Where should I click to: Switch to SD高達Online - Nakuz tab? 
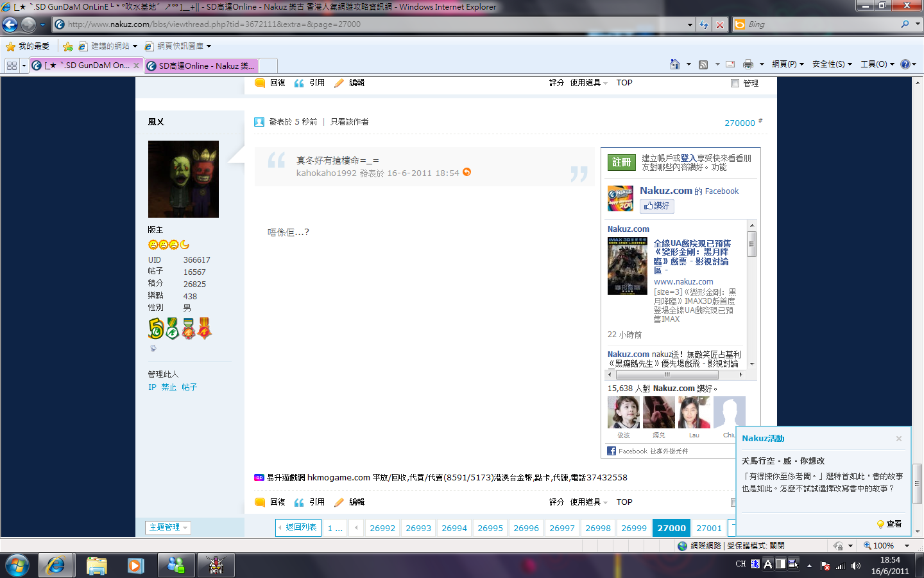coord(201,66)
